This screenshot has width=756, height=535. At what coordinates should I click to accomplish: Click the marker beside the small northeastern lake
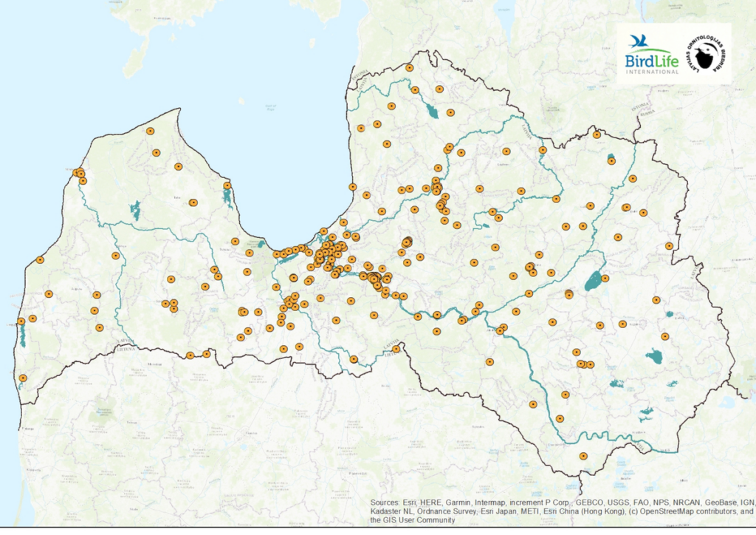[611, 161]
